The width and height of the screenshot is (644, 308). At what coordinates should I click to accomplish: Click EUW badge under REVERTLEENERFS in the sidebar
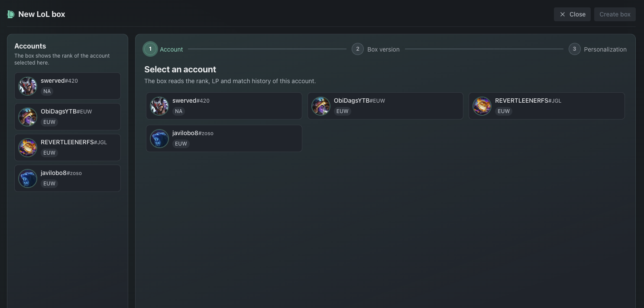click(x=49, y=153)
